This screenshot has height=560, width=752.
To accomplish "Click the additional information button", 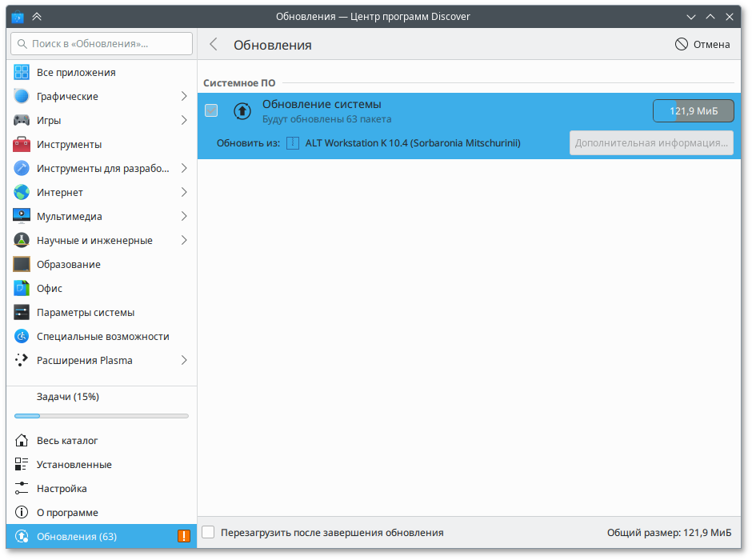I will (x=651, y=143).
